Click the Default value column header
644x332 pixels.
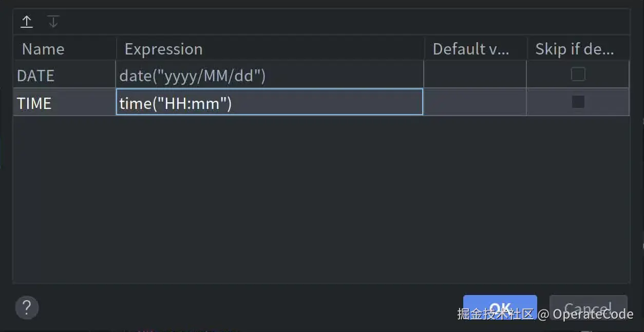470,49
